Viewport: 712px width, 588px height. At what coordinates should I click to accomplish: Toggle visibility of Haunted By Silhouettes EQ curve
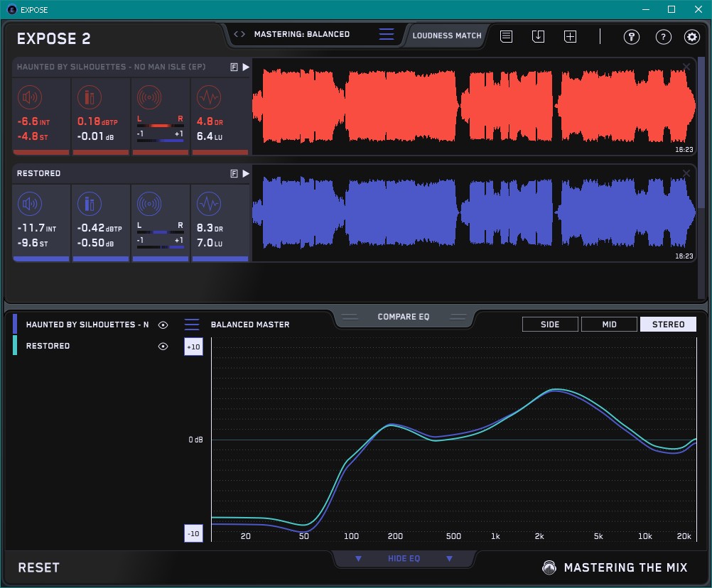[x=163, y=325]
